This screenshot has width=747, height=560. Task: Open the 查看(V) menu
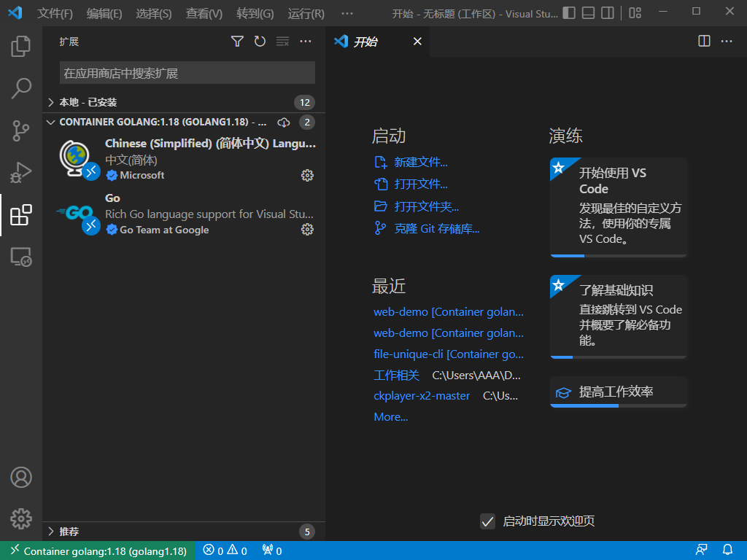click(204, 13)
